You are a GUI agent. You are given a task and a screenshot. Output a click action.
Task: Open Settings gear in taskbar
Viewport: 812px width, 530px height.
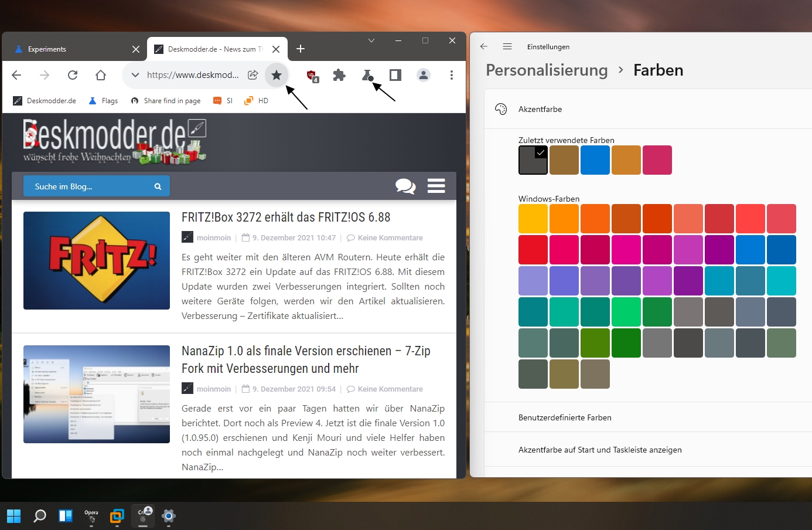(x=169, y=516)
